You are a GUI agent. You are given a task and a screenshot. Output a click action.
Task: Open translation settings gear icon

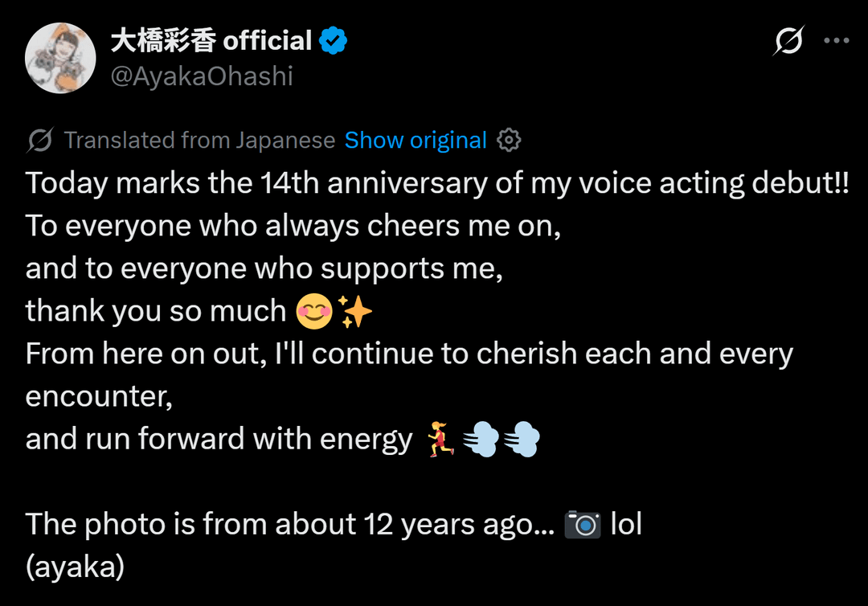[x=509, y=141]
